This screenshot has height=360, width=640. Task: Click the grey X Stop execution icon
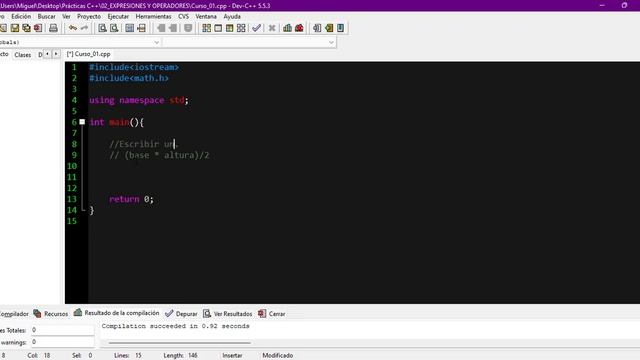click(272, 28)
